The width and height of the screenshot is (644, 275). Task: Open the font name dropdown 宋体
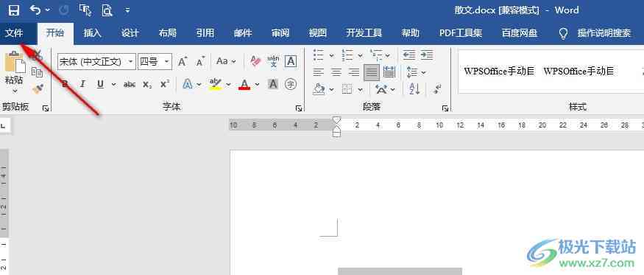[x=96, y=62]
